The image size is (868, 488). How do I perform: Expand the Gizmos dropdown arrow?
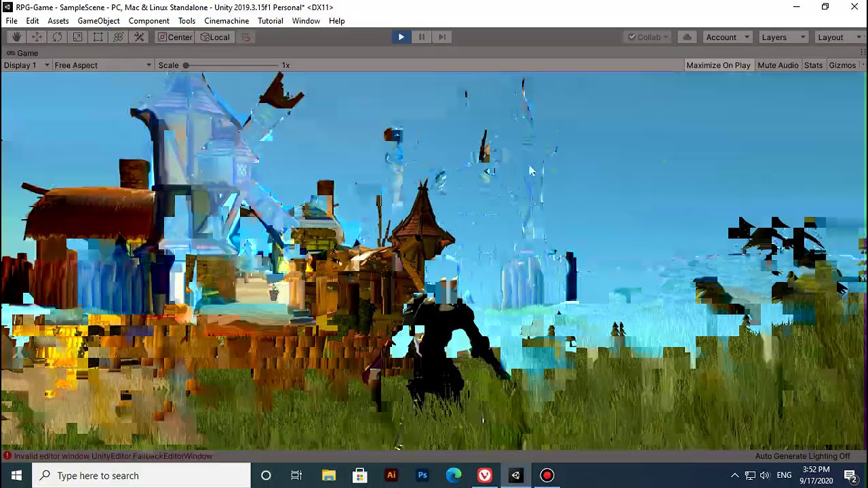863,65
